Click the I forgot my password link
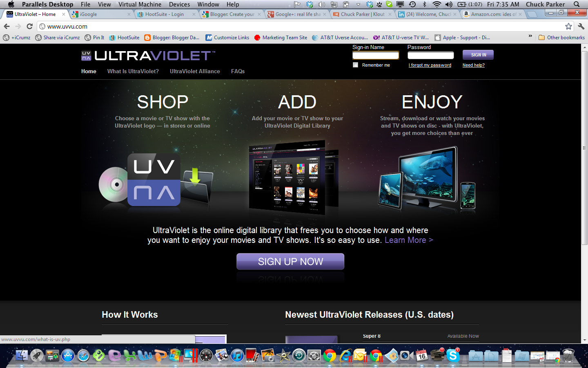The image size is (588, 368). pyautogui.click(x=430, y=65)
